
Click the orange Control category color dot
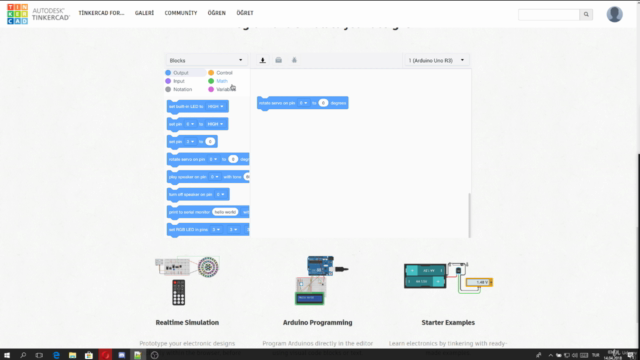pos(211,73)
